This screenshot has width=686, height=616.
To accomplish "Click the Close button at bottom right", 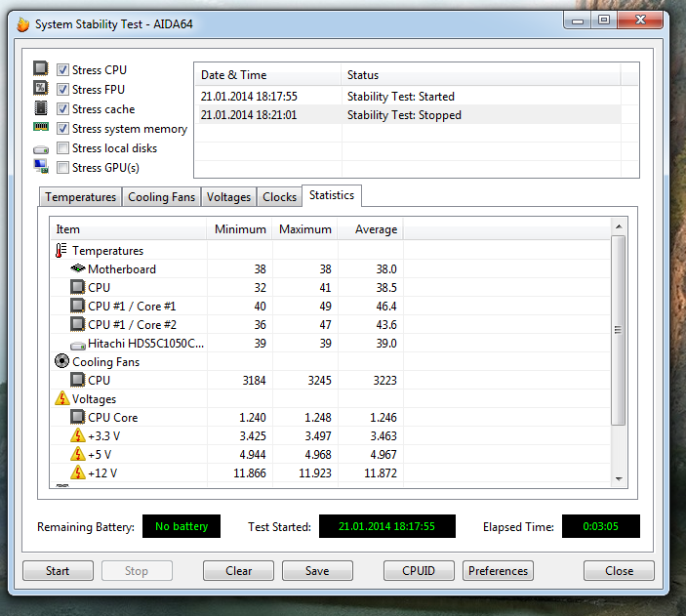I will (619, 571).
